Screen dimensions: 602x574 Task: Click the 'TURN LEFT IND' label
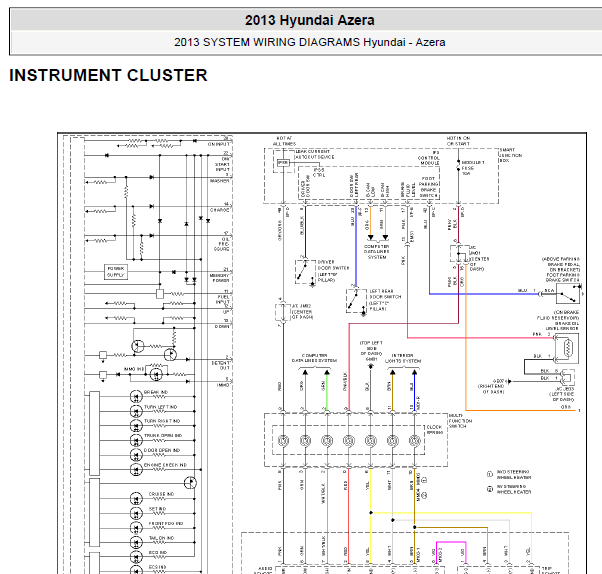160,407
